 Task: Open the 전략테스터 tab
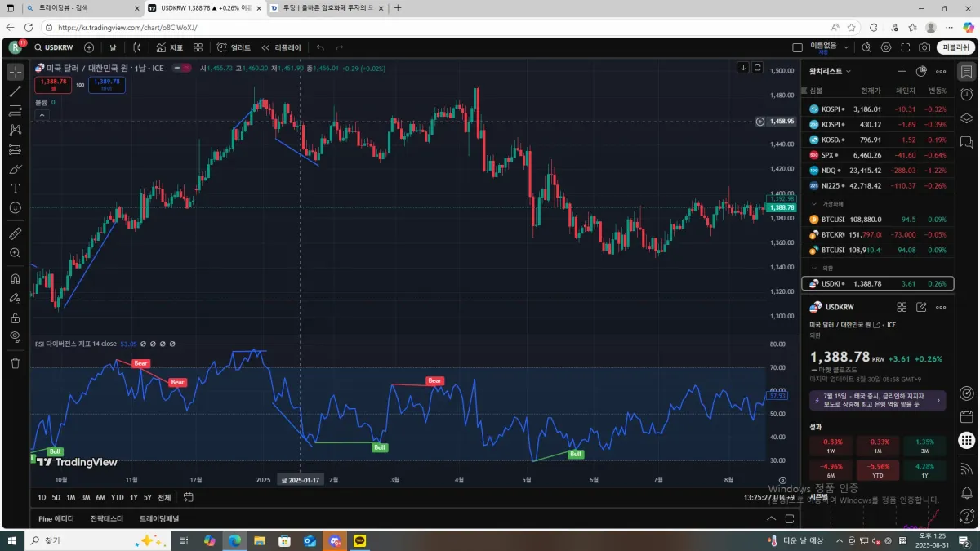click(107, 518)
